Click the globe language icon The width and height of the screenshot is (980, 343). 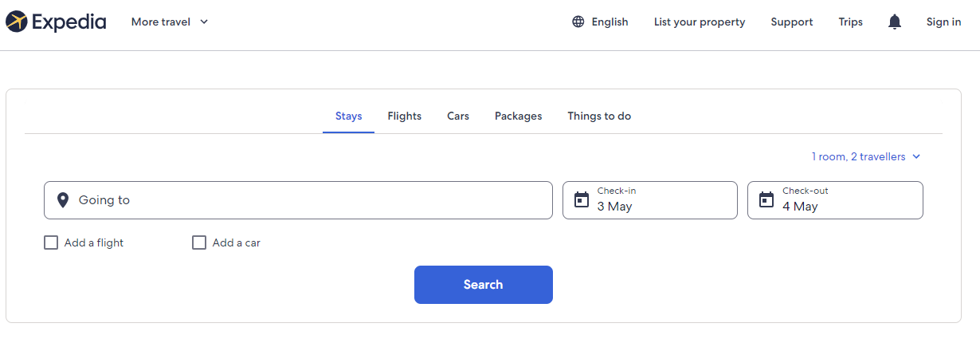coord(578,22)
